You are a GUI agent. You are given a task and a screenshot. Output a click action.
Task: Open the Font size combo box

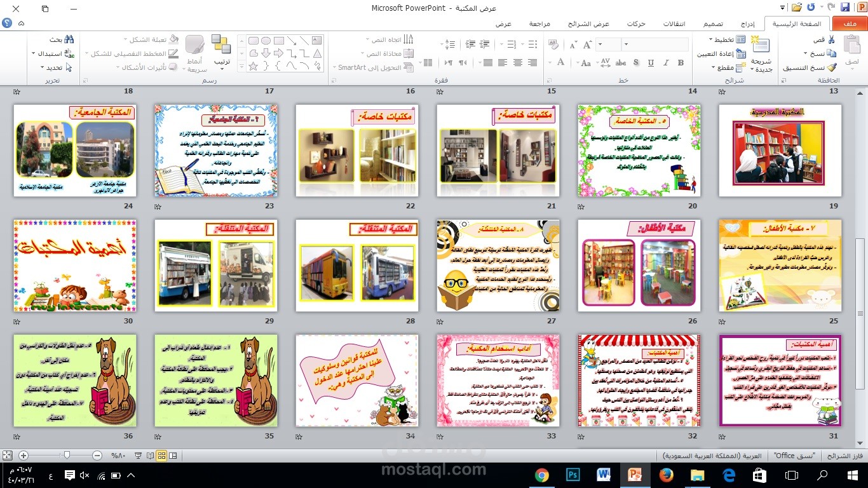pyautogui.click(x=609, y=44)
